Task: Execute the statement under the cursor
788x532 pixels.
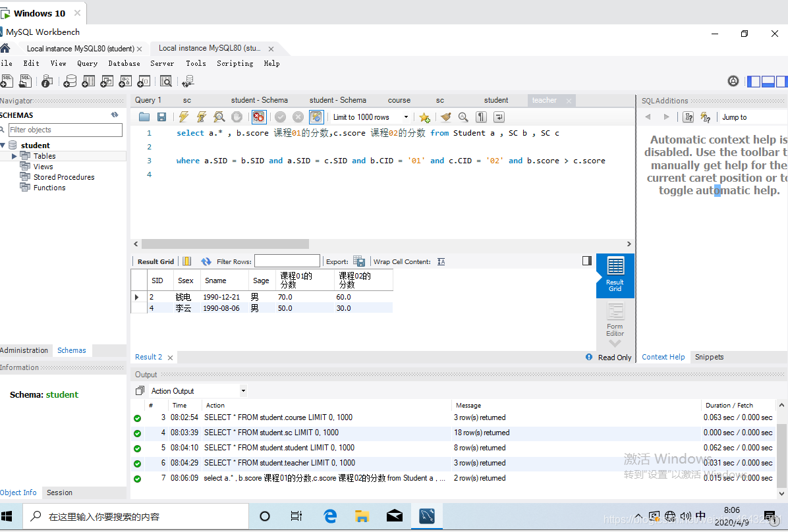Action: coord(202,117)
